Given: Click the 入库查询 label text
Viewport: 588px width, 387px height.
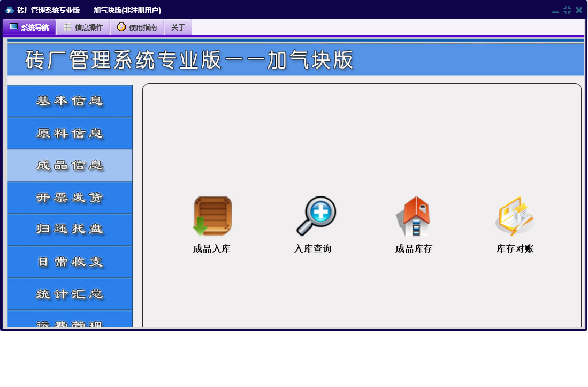Looking at the screenshot, I should point(313,248).
